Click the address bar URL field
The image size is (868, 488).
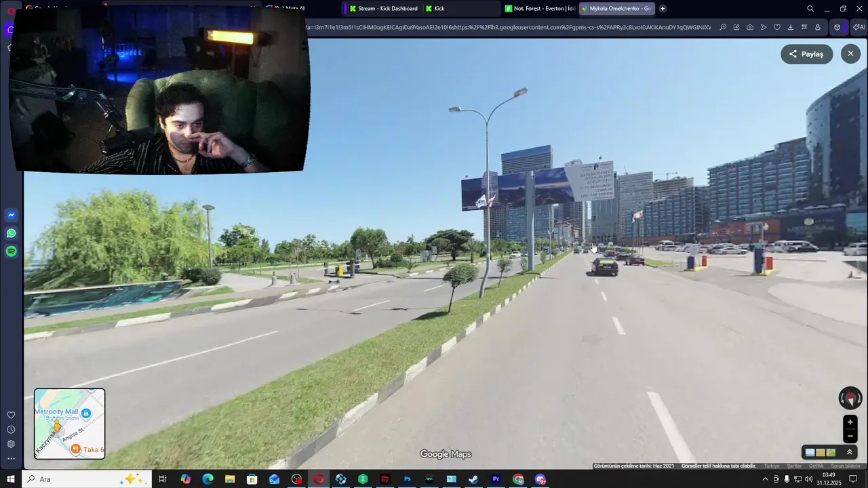click(509, 27)
